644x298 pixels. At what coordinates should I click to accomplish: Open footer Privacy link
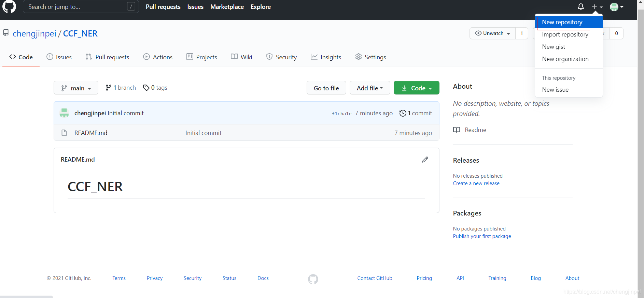(155, 278)
